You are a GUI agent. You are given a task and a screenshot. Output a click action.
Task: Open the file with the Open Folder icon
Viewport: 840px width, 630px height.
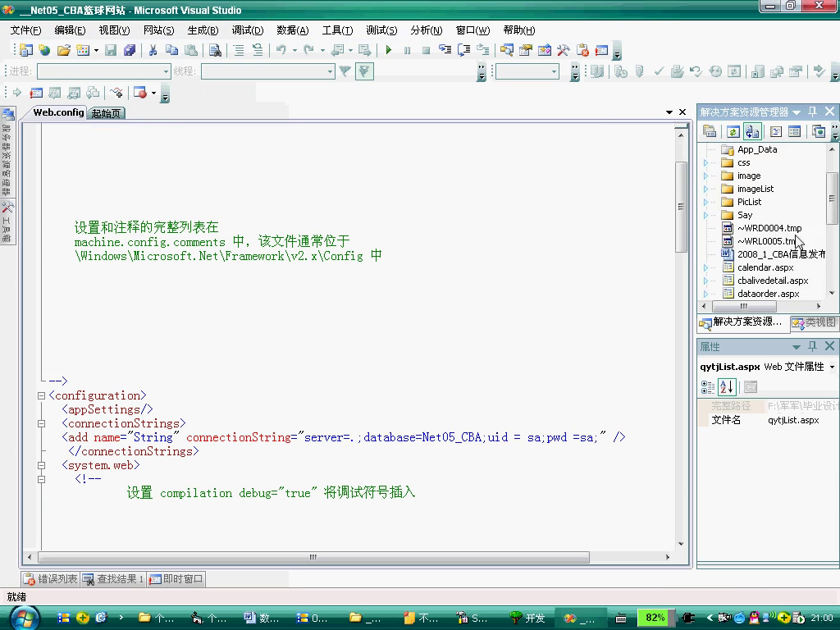tap(64, 50)
